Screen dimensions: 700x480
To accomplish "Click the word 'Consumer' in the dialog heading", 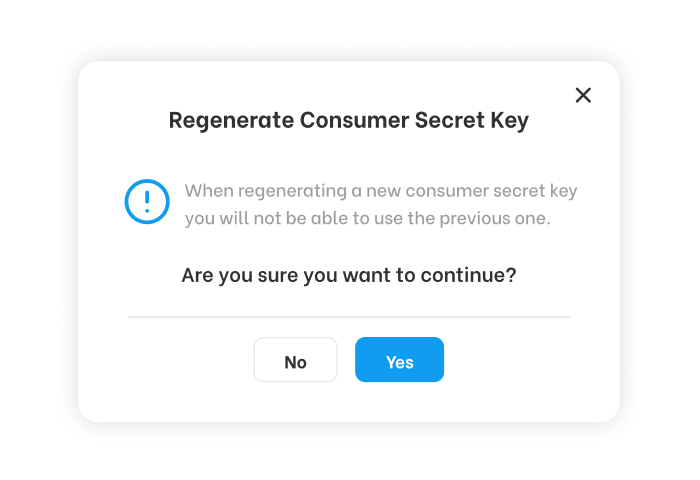I will (354, 120).
